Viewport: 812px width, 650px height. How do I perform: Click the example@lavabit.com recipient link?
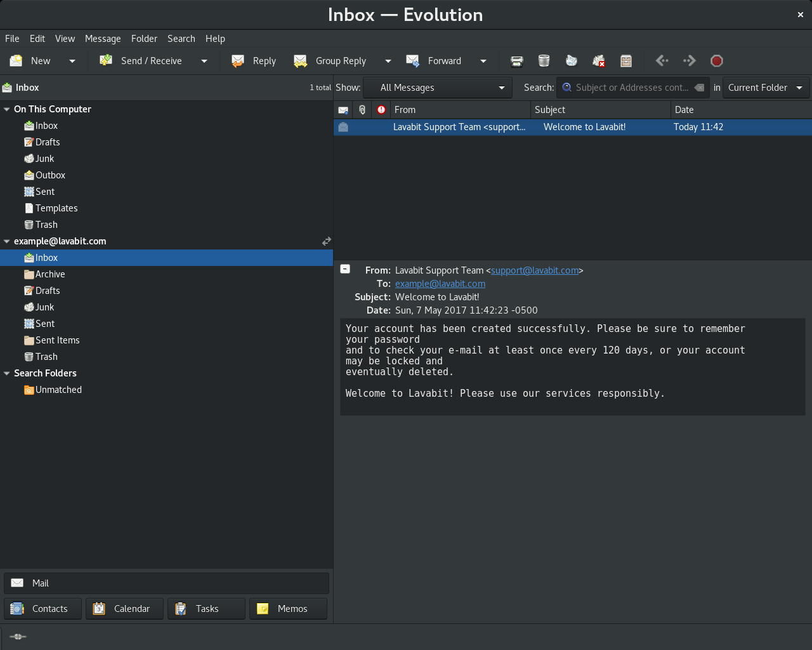[440, 284]
